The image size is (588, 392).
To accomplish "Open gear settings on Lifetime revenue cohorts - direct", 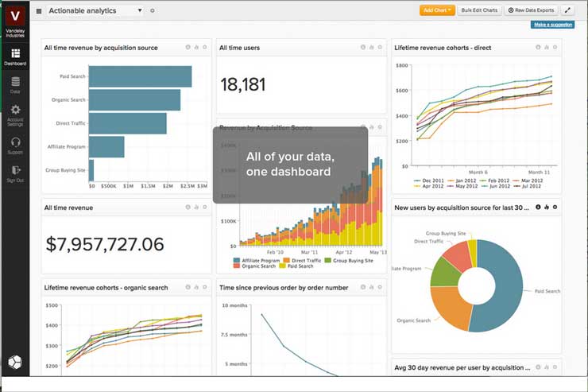I will [x=555, y=47].
